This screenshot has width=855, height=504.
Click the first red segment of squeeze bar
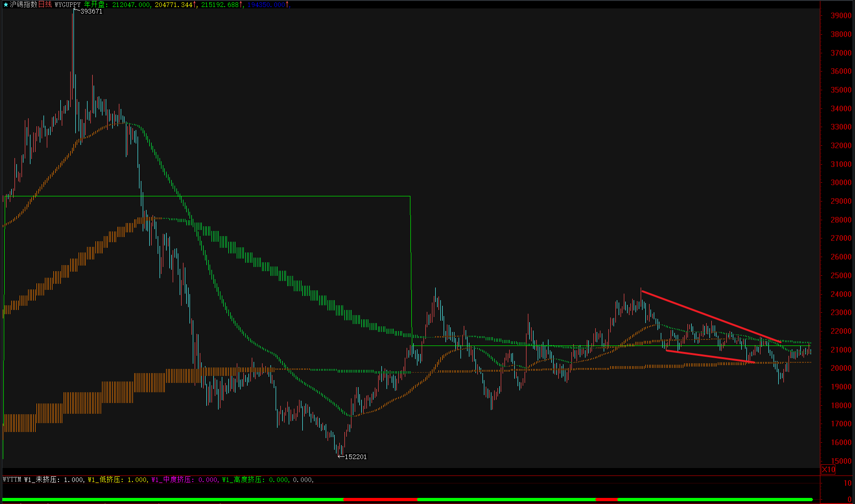[x=380, y=499]
